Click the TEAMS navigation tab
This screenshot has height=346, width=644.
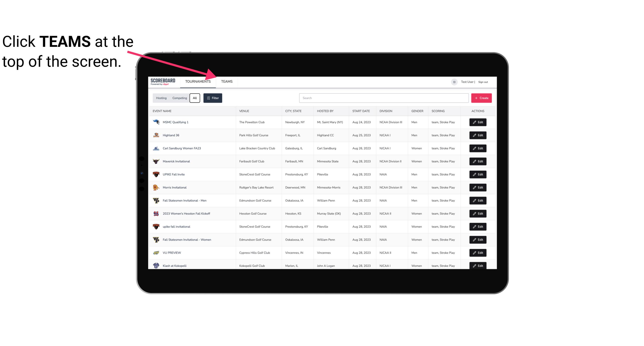coord(226,81)
